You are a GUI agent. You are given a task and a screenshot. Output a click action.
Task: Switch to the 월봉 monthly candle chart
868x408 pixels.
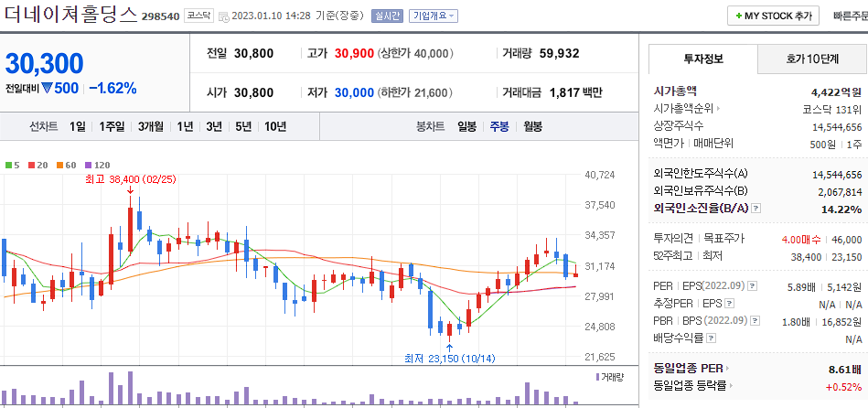[x=532, y=126]
